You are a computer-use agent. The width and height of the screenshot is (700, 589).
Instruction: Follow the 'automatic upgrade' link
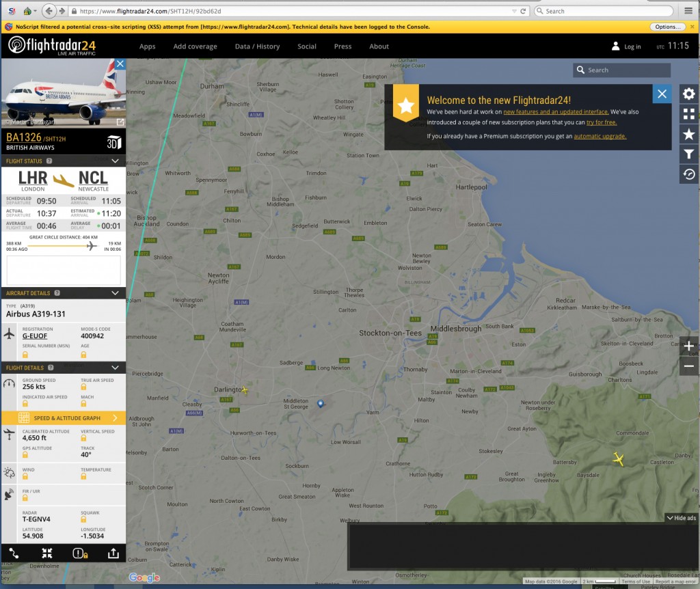point(600,136)
